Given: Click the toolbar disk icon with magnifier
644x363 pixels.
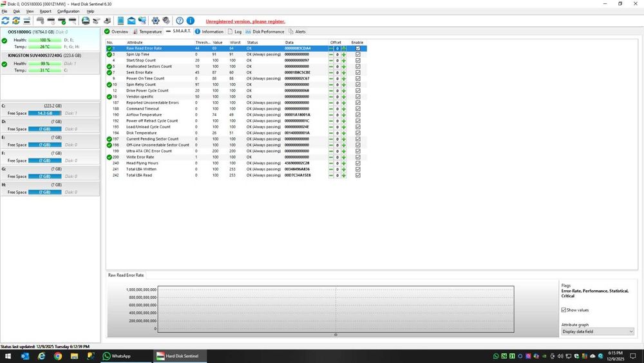Looking at the screenshot, I should 73,21.
